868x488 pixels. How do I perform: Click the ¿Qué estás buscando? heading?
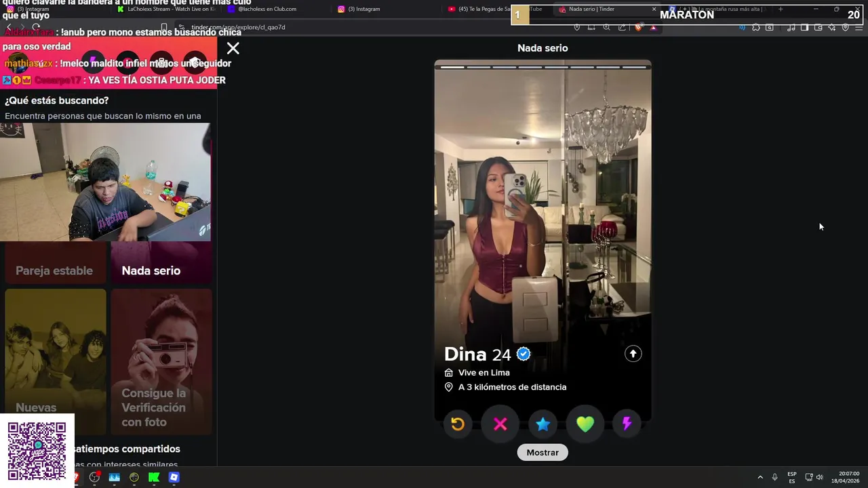(57, 100)
